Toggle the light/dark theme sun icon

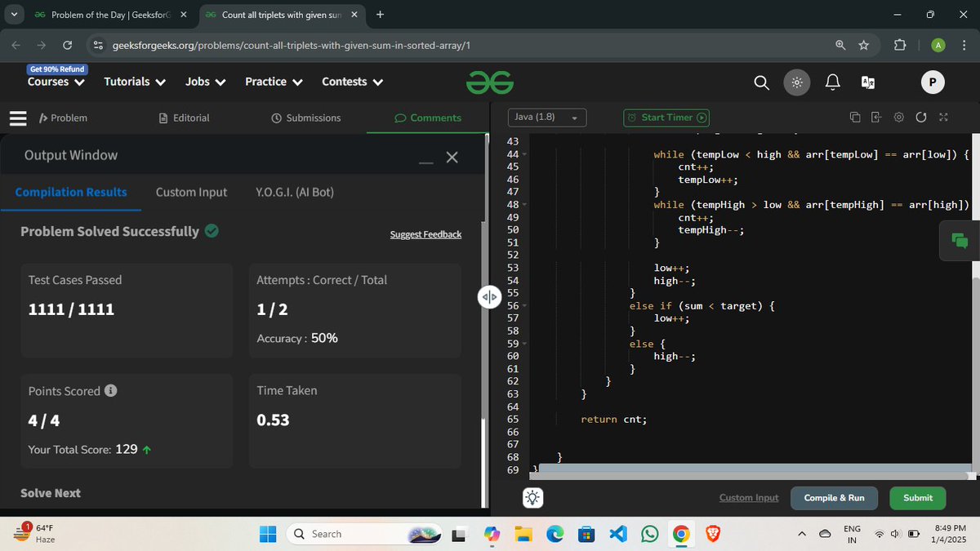pyautogui.click(x=797, y=82)
